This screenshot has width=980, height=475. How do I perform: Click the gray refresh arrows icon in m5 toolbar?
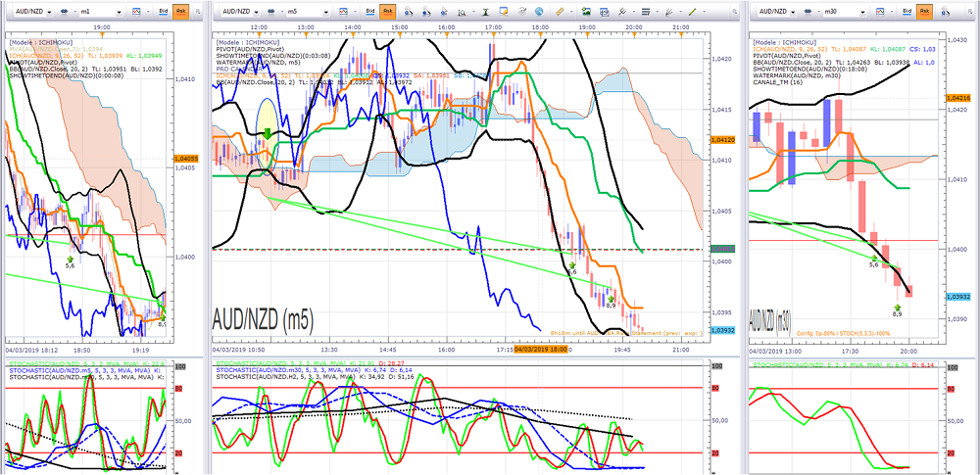click(522, 11)
